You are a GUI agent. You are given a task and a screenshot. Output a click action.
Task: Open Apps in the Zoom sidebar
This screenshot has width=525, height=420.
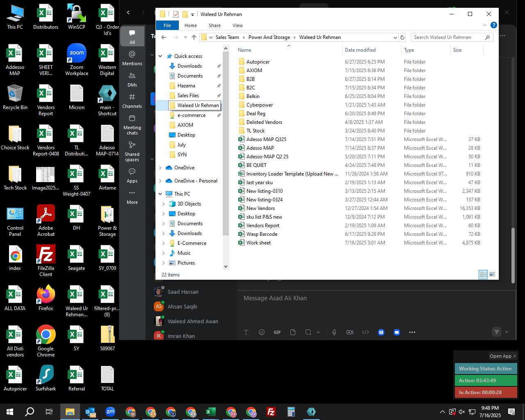(132, 176)
